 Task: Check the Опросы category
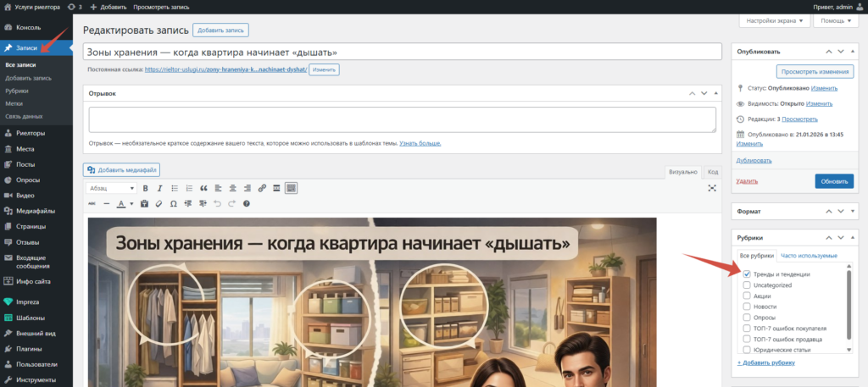(747, 318)
